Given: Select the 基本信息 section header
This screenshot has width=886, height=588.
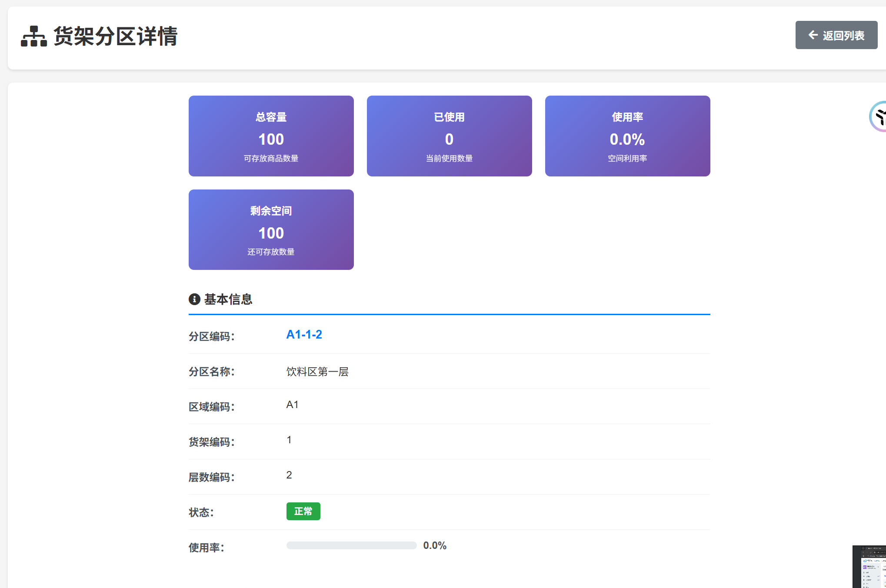Looking at the screenshot, I should (228, 299).
